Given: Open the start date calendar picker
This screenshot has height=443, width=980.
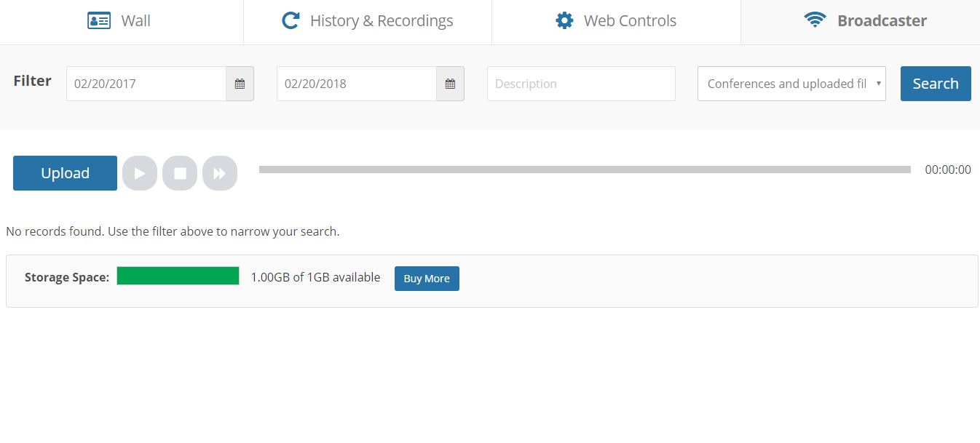Looking at the screenshot, I should [240, 84].
